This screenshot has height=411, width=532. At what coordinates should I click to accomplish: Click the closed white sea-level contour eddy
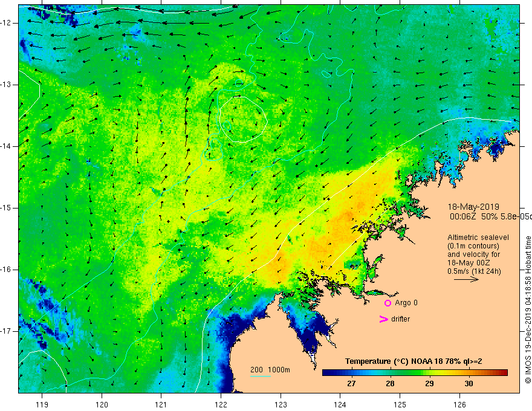click(243, 119)
